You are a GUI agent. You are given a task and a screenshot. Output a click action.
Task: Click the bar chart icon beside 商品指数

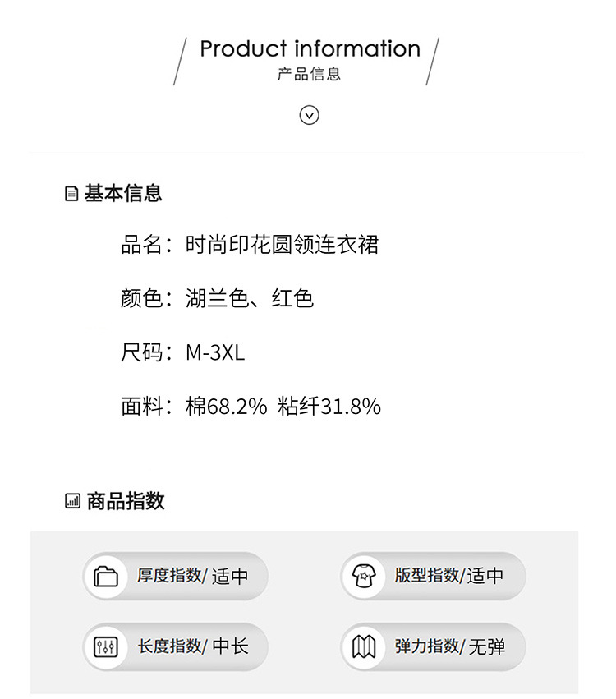[72, 501]
